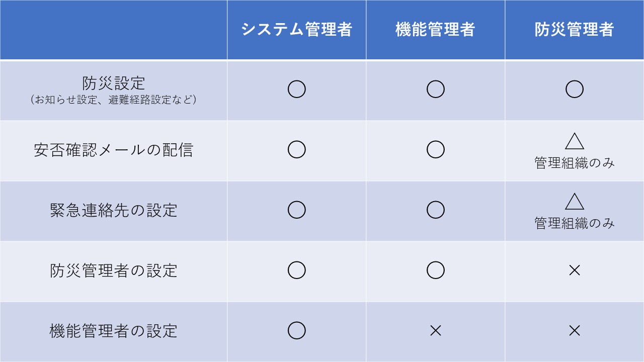Click the 防災管理者 column header

click(x=574, y=30)
